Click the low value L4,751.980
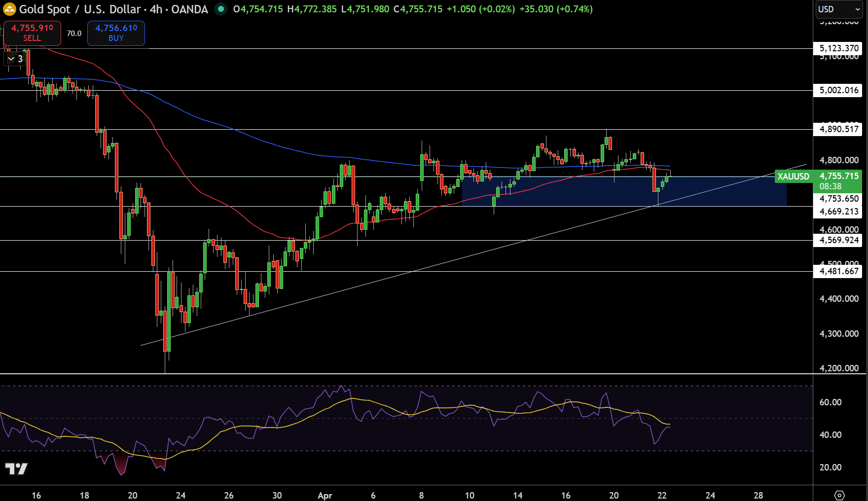868x501 pixels. 365,9
